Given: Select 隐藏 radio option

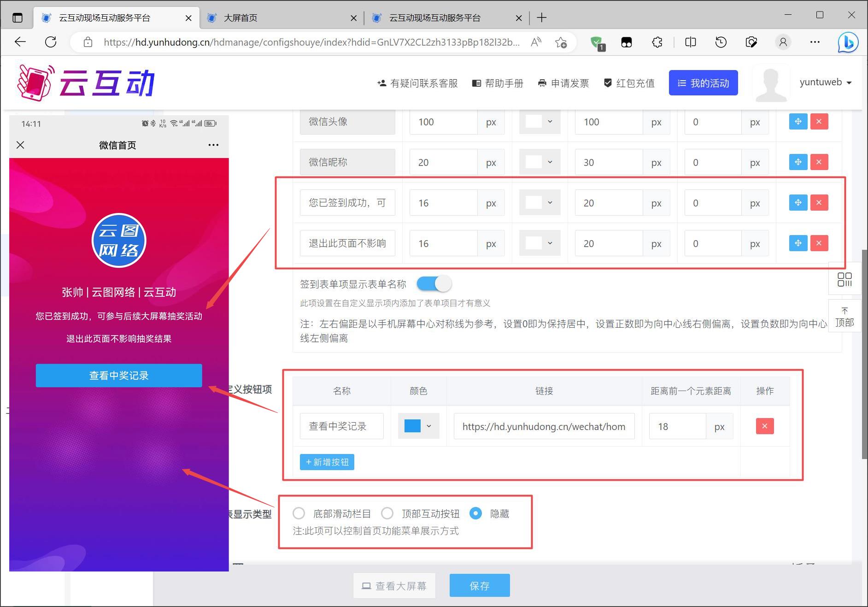Looking at the screenshot, I should click(x=475, y=513).
